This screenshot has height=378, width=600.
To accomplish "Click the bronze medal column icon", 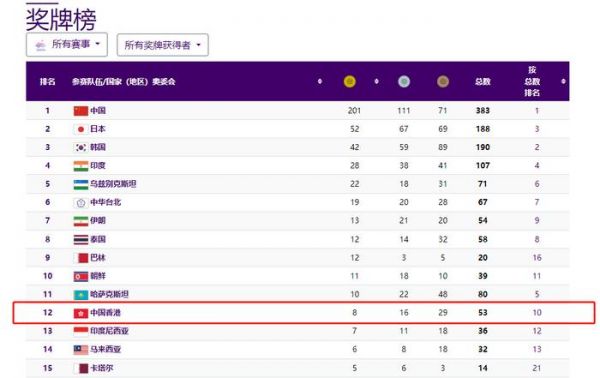I will tap(443, 81).
